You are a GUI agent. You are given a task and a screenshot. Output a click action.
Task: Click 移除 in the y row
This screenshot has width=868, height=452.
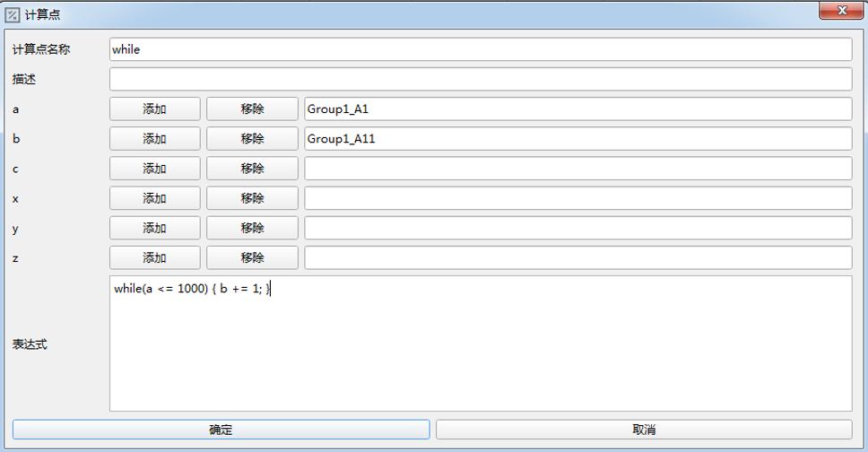[252, 228]
